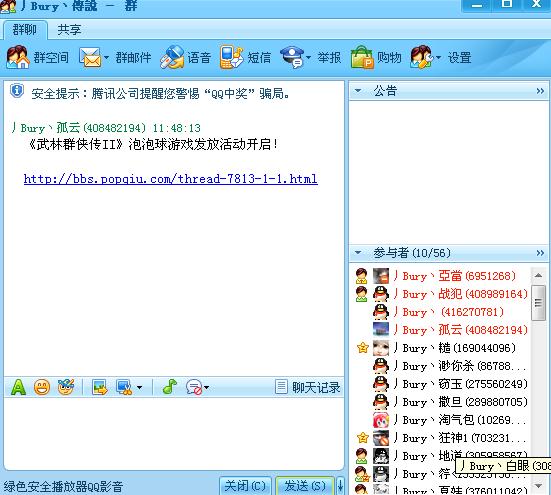Open the magic emoticon icon

click(66, 387)
